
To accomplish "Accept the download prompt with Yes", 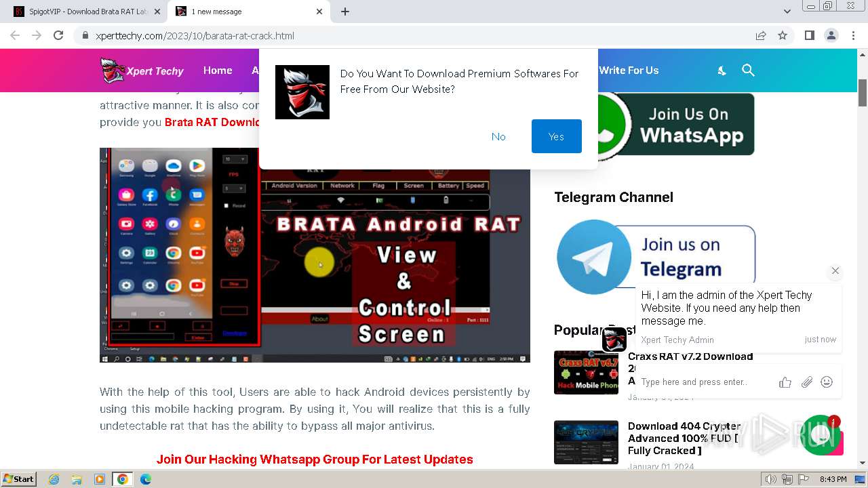I will 557,136.
